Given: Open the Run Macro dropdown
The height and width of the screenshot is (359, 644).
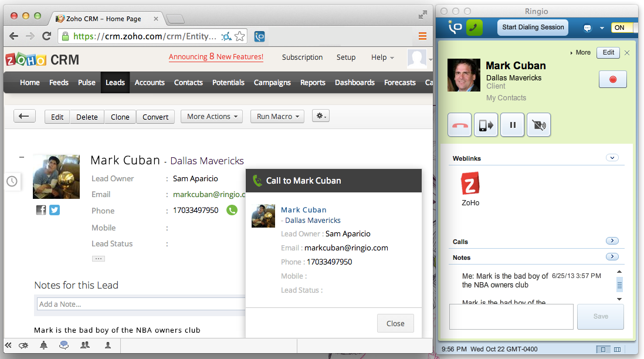Looking at the screenshot, I should pos(278,117).
